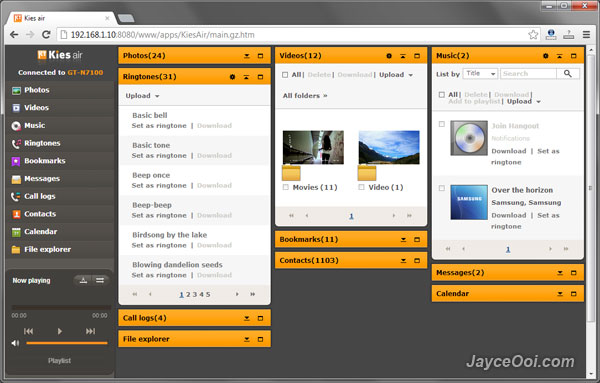600x383 pixels.
Task: Set Basic bell as ringtone
Action: coord(159,126)
